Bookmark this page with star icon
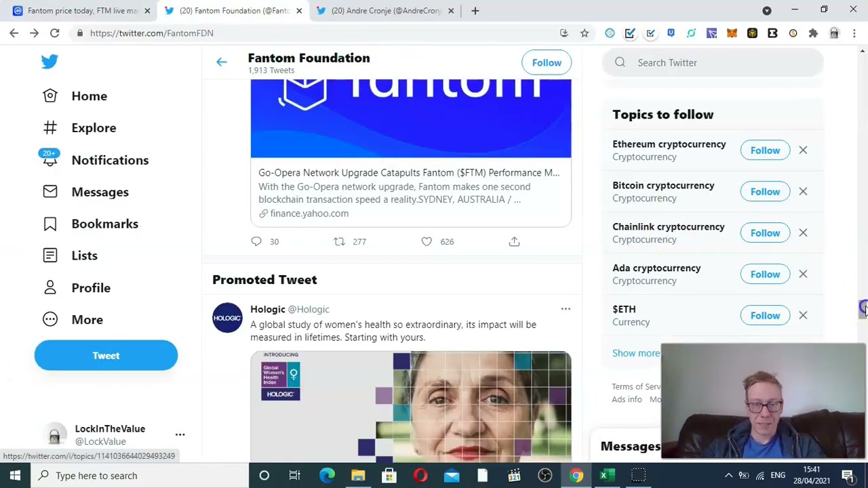The width and height of the screenshot is (868, 488). point(584,33)
